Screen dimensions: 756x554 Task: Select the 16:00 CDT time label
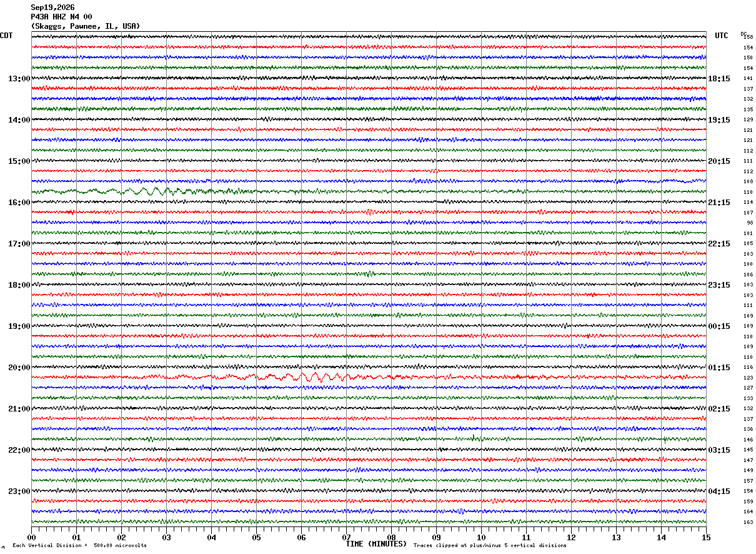tap(19, 203)
